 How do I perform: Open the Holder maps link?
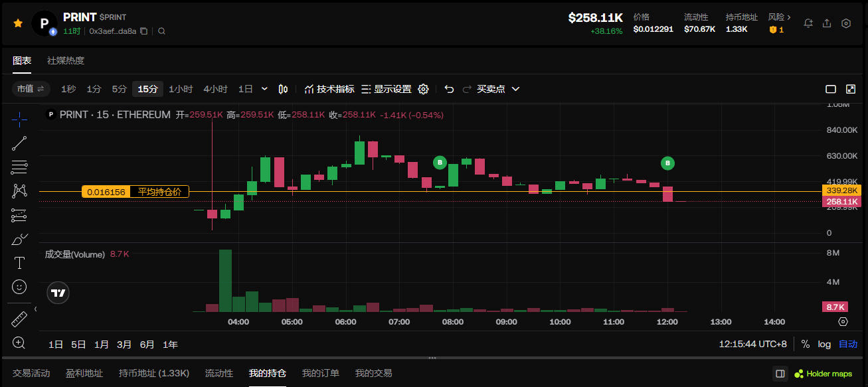[x=824, y=374]
